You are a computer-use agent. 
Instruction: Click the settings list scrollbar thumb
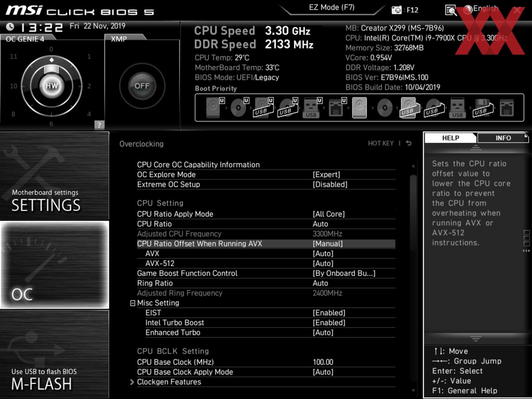(413, 213)
